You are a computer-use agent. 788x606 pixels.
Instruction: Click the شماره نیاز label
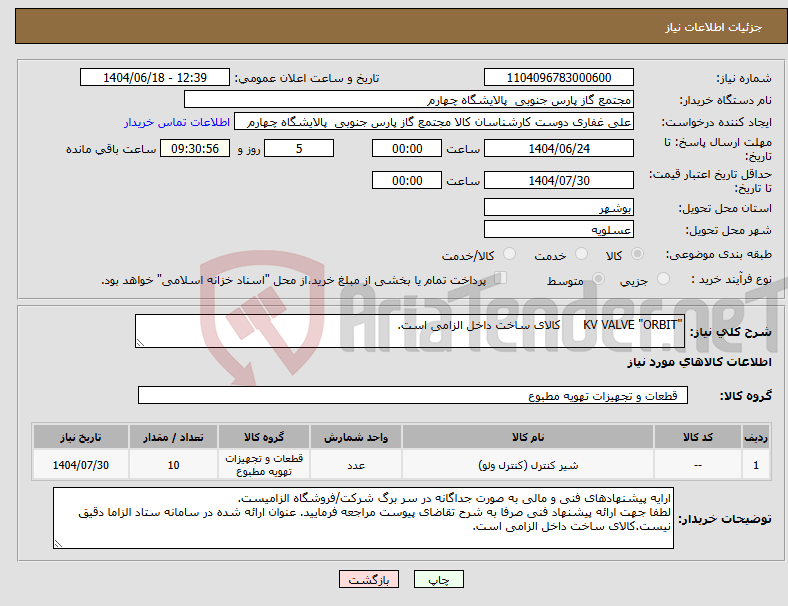[x=744, y=78]
